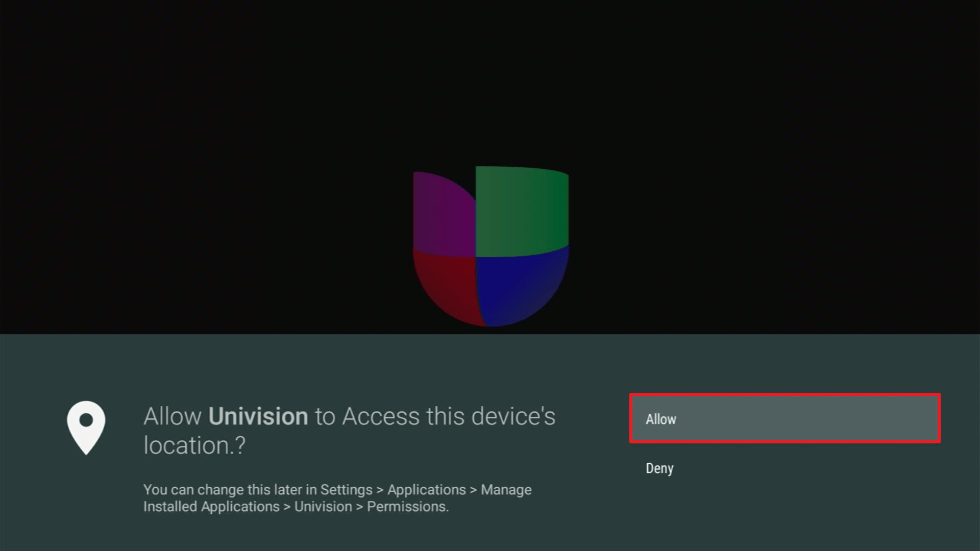Click the text 'You can change this later in Settings'
The height and width of the screenshot is (551, 980).
258,490
